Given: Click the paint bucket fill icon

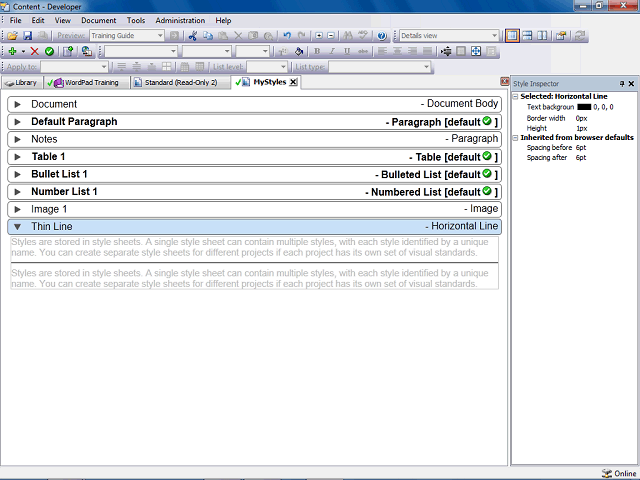Looking at the screenshot, I should [x=299, y=51].
